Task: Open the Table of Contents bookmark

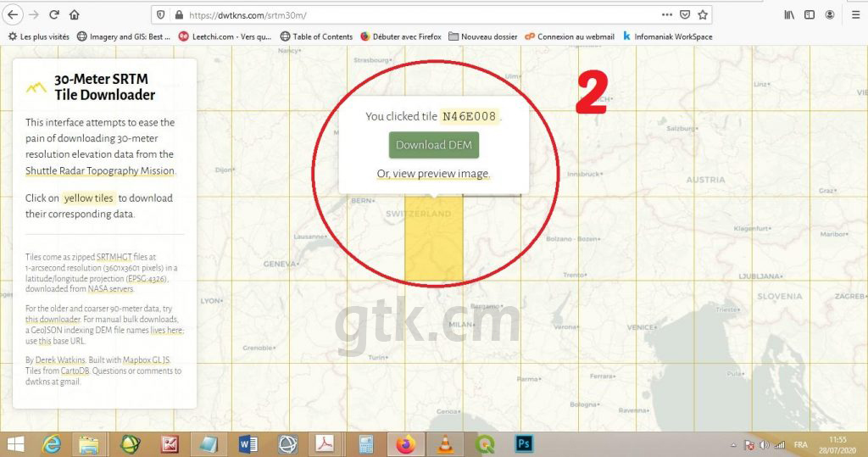Action: tap(316, 36)
